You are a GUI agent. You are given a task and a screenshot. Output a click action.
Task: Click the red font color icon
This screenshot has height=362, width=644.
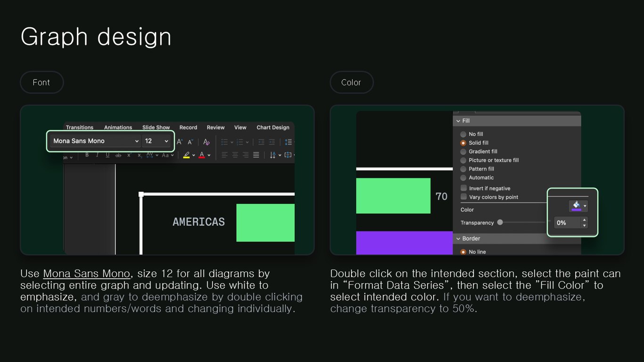(202, 155)
